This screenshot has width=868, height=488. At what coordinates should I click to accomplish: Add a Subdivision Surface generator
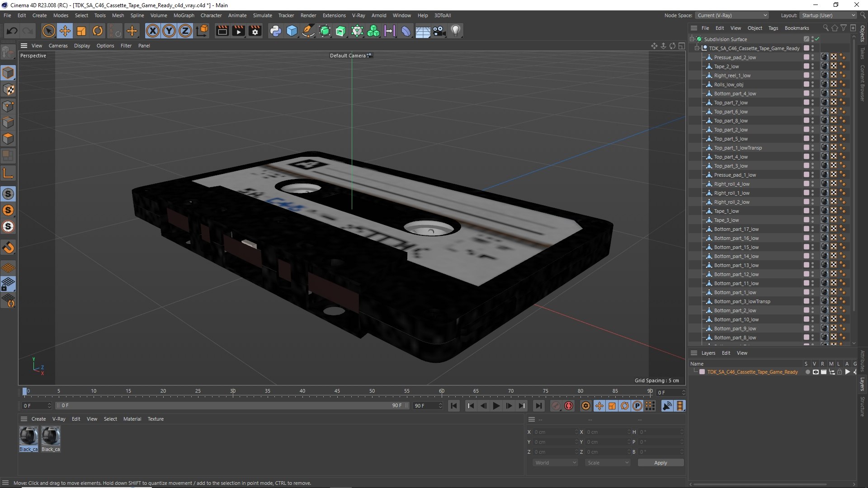point(325,31)
